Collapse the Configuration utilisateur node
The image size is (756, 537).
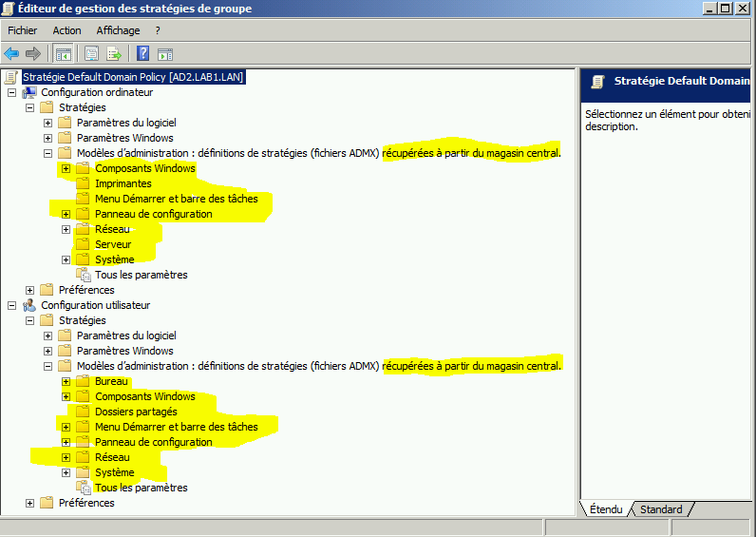click(12, 305)
